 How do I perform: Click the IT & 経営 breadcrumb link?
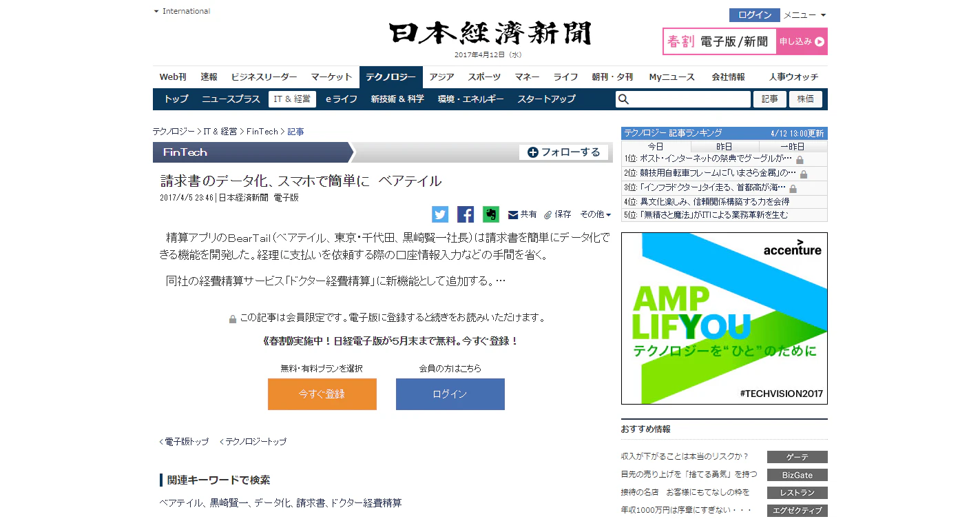(220, 132)
